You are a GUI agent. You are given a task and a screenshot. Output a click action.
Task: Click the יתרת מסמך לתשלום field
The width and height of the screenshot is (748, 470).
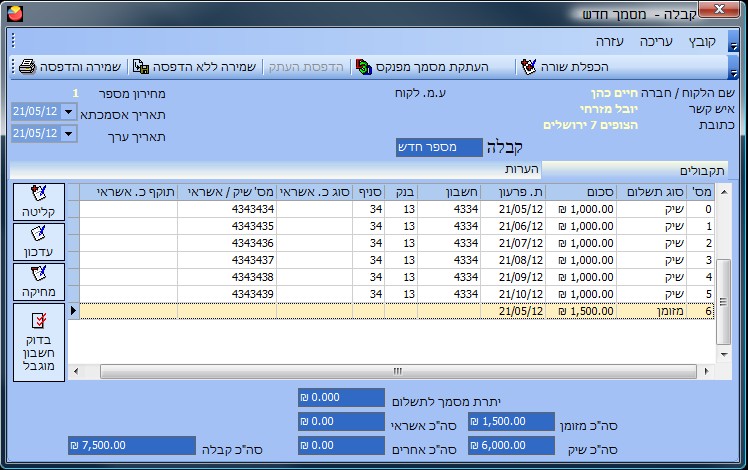pyautogui.click(x=342, y=397)
